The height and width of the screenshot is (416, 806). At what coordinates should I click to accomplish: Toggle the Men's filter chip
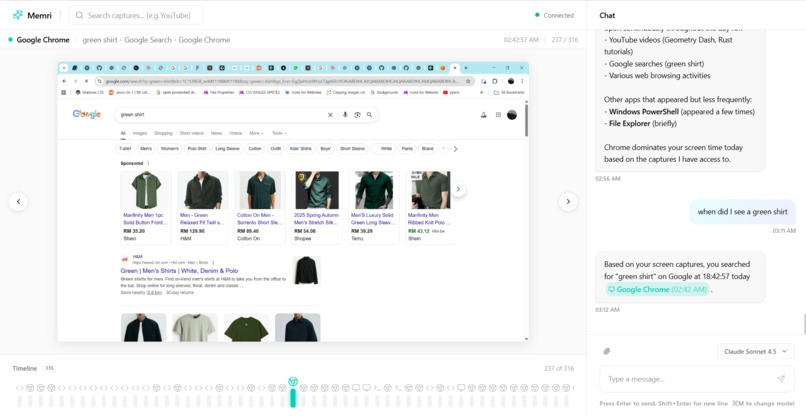point(146,149)
